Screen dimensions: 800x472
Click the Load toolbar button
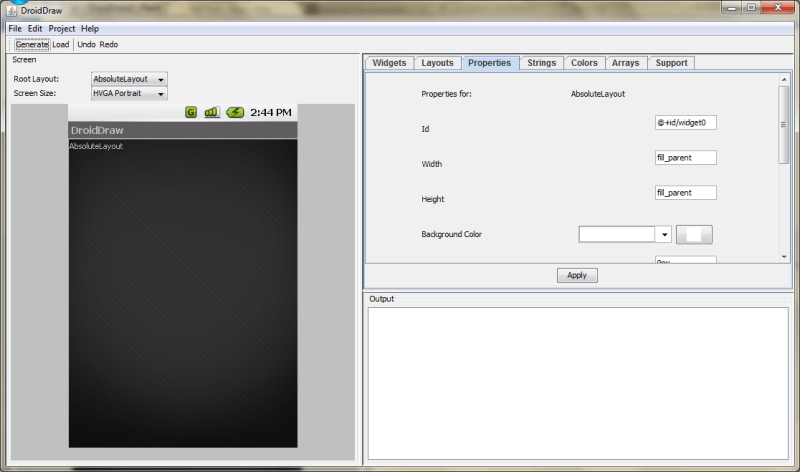[x=61, y=44]
